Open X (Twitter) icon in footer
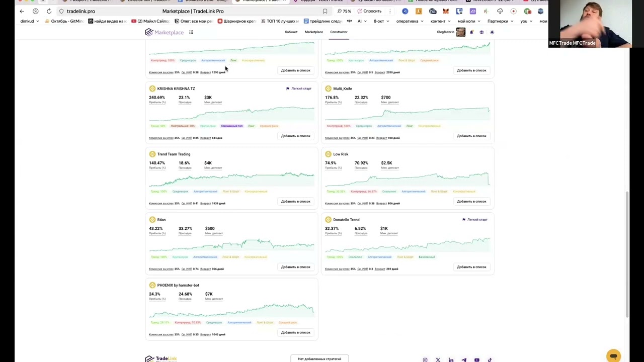644x362 pixels. coord(438,360)
